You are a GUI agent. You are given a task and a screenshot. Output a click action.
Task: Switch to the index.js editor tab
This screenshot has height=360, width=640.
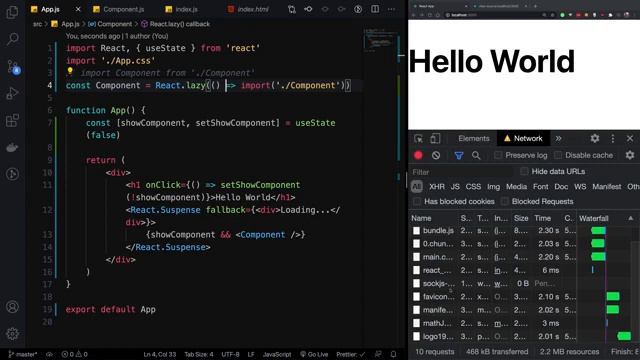(182, 9)
